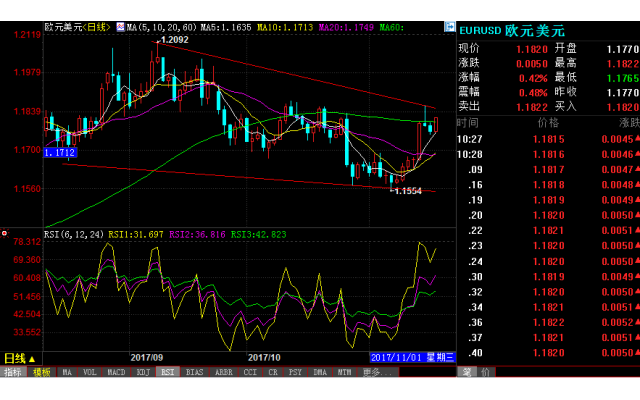The width and height of the screenshot is (640, 400).
Task: Click the 模板 button
Action: (x=42, y=372)
